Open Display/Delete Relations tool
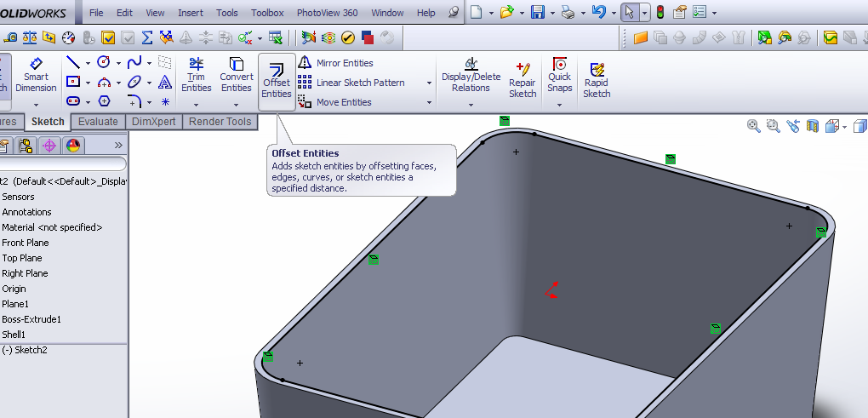This screenshot has height=418, width=868. pos(471,75)
